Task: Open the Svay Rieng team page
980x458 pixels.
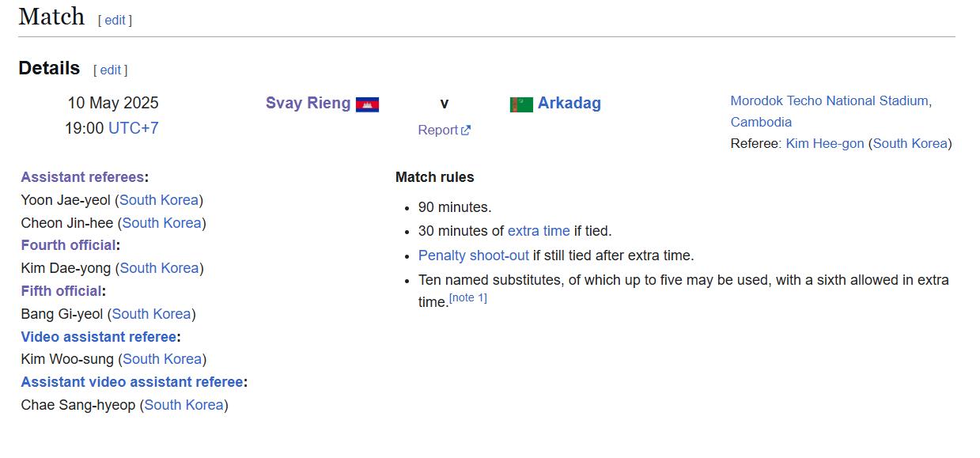Action: [308, 103]
